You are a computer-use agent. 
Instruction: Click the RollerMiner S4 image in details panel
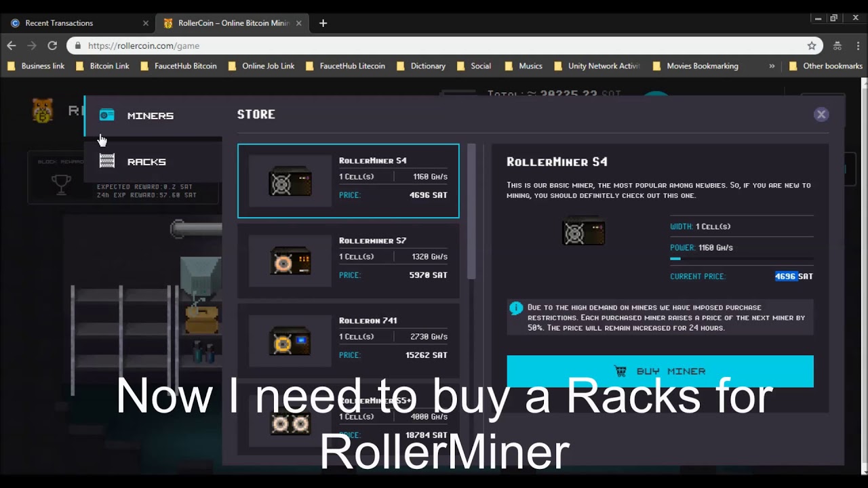583,232
